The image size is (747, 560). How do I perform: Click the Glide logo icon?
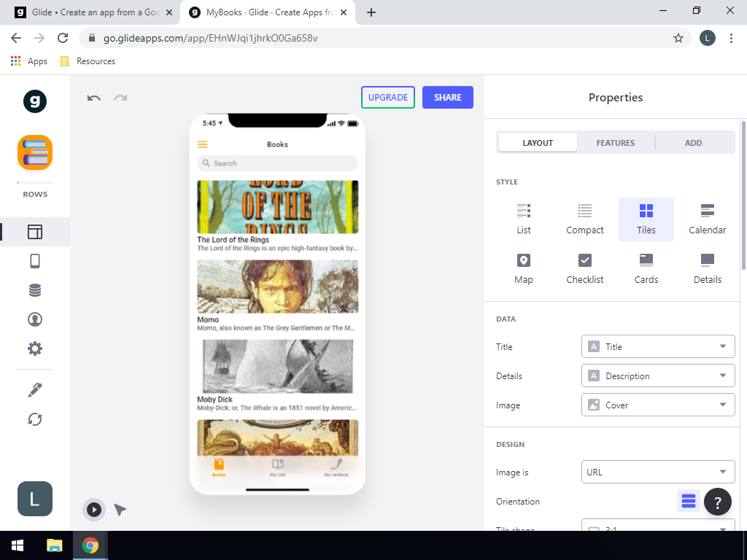(x=35, y=101)
